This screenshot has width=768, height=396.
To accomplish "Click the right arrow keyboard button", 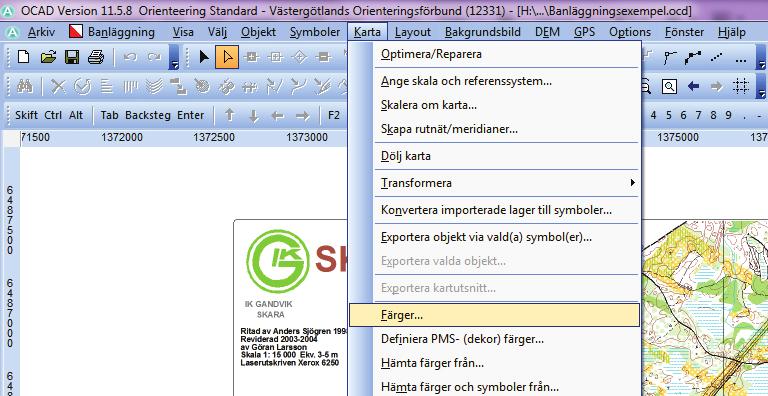I will click(302, 116).
